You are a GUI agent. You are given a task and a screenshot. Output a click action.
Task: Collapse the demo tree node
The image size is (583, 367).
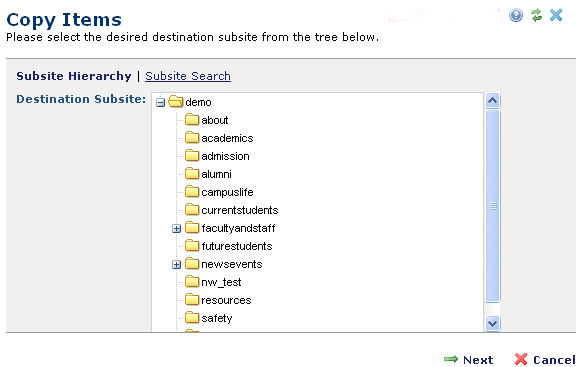pos(160,102)
